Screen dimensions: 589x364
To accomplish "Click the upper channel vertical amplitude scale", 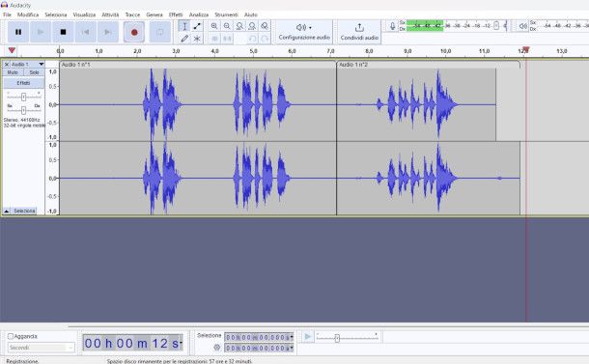I will (x=52, y=104).
